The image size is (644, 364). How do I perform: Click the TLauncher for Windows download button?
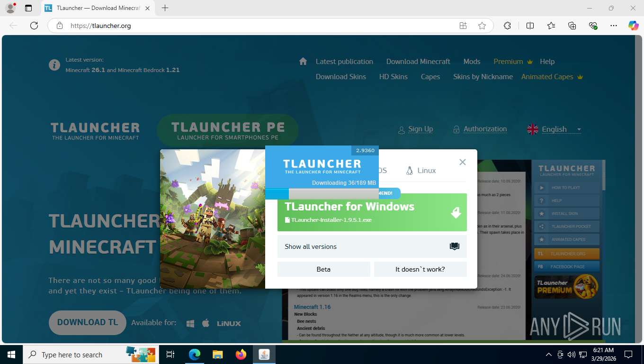[372, 212]
